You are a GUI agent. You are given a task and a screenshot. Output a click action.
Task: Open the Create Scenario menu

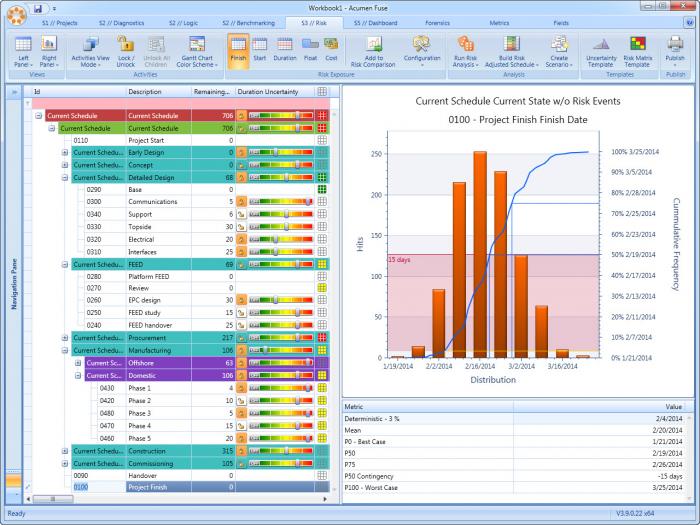pyautogui.click(x=558, y=51)
